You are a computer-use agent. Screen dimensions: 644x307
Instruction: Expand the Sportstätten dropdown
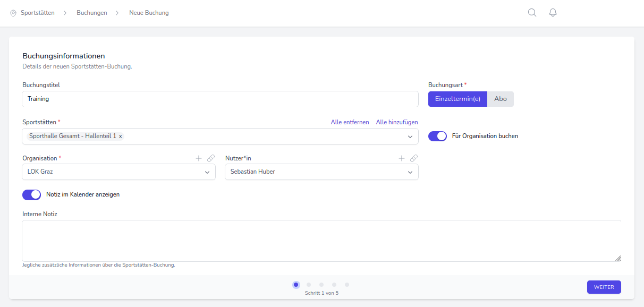coord(410,137)
